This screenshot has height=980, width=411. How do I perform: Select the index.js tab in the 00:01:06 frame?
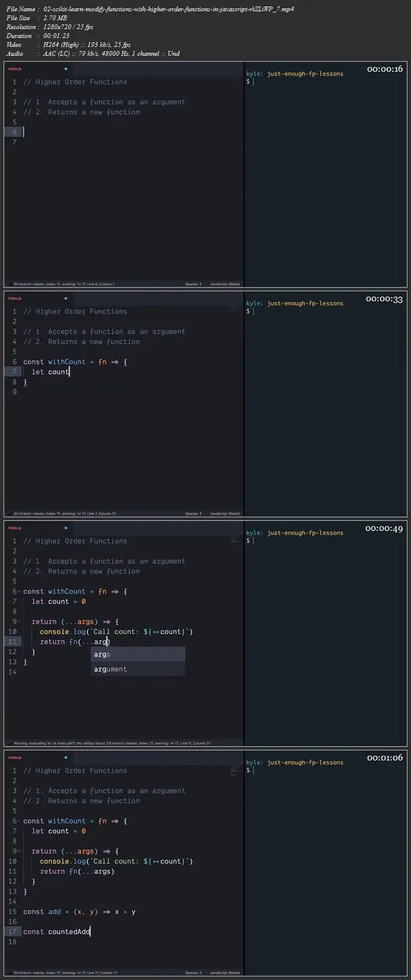(15, 758)
